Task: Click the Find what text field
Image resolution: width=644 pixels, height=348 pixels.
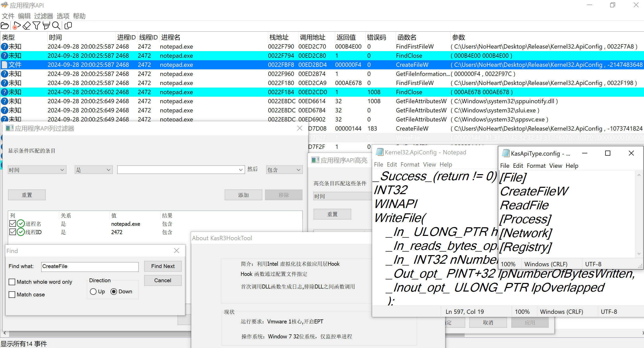Action: [90, 267]
